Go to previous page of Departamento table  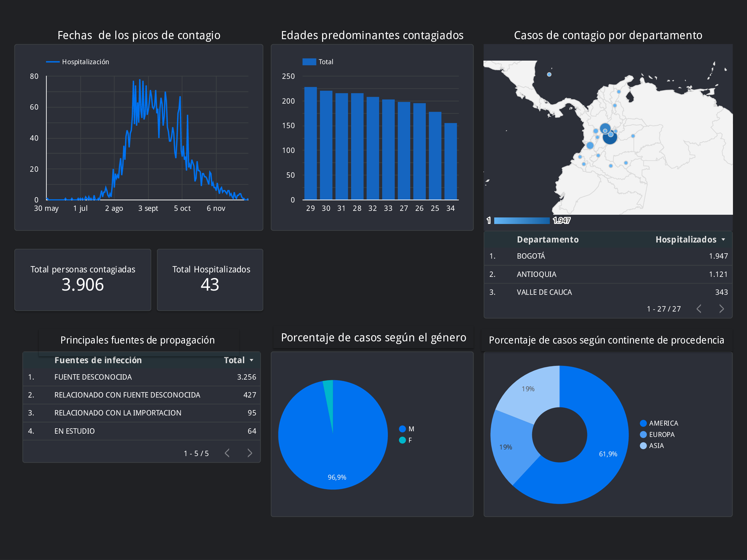click(x=699, y=309)
